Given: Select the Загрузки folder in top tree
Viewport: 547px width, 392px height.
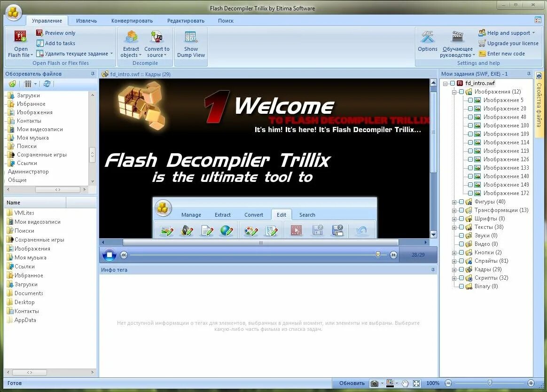Looking at the screenshot, I should pos(28,95).
